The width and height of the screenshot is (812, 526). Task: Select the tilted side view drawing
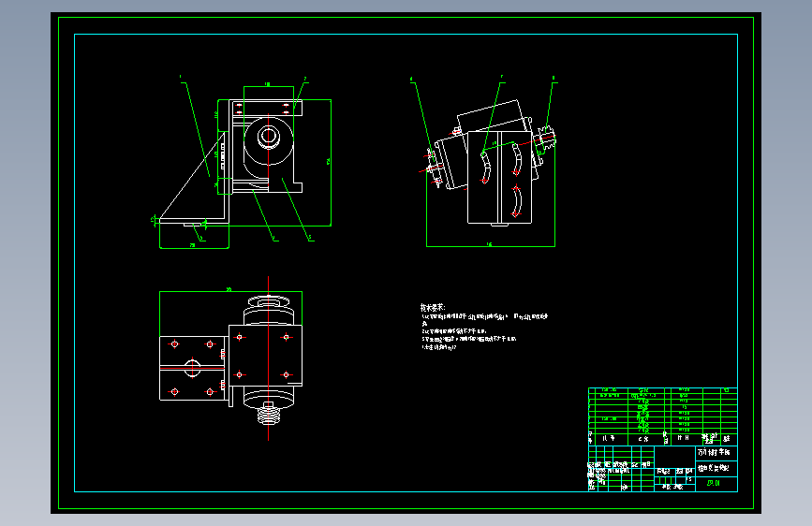486,162
